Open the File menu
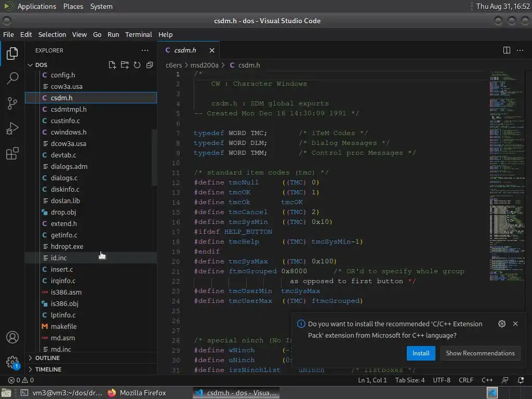The image size is (532, 399). pyautogui.click(x=8, y=35)
